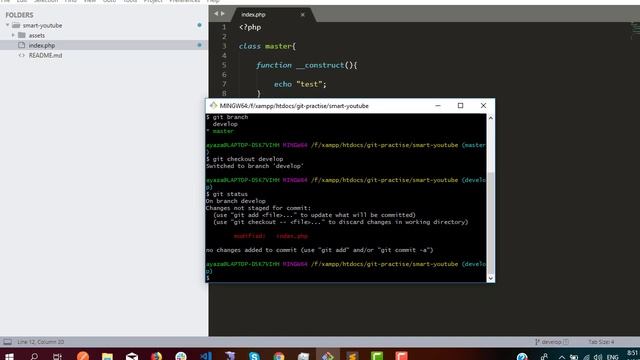The image size is (640, 360).
Task: Open README.md from the sidebar
Action: tap(45, 55)
